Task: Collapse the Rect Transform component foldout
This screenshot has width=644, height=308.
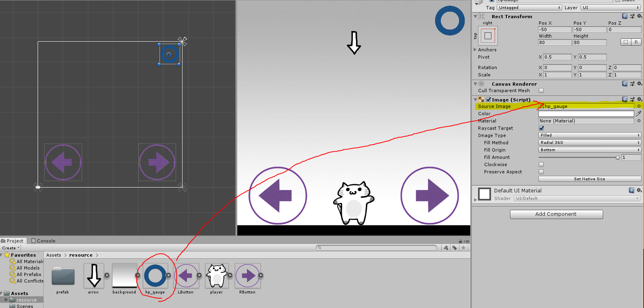Action: pos(475,17)
